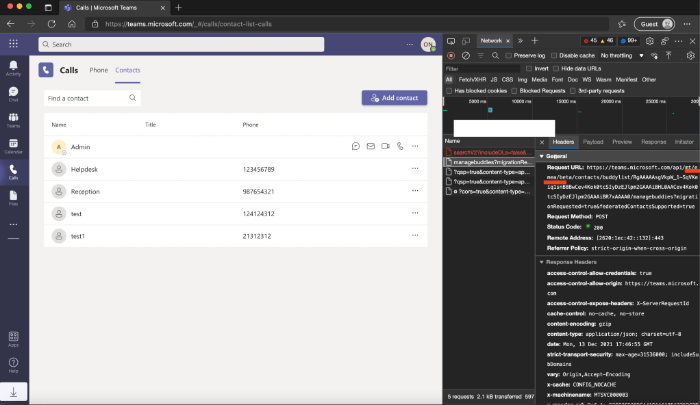
Task: Send email to Admin contact
Action: [x=371, y=146]
